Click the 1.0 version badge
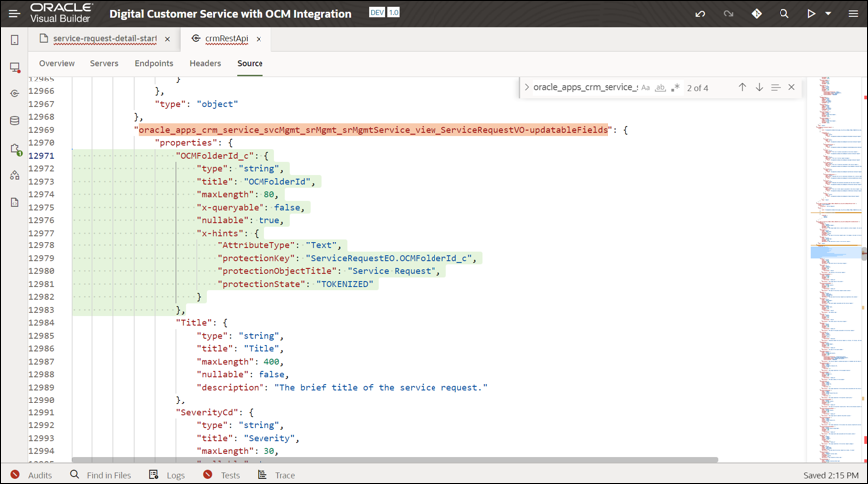 [393, 12]
